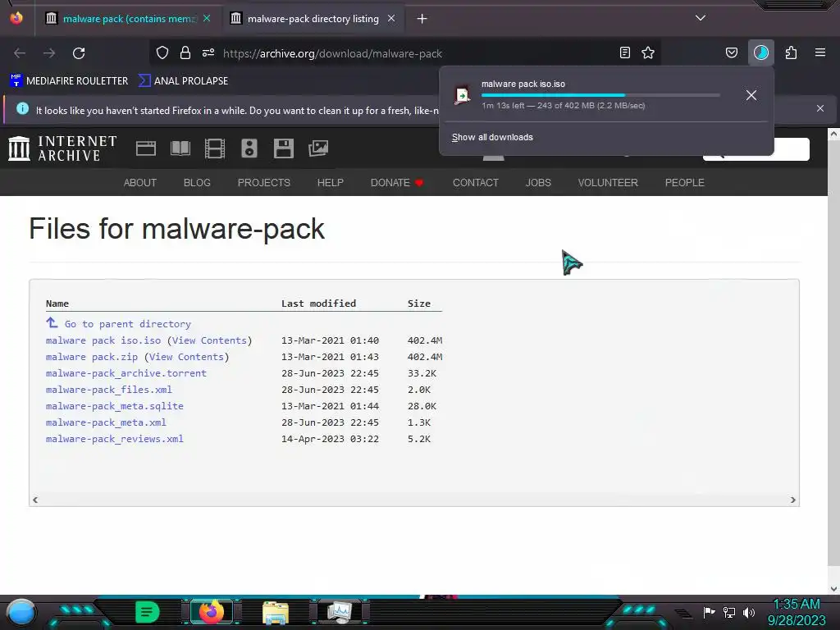This screenshot has height=630, width=840.
Task: Click listing horizontal scrollbar left arrow
Action: click(35, 500)
